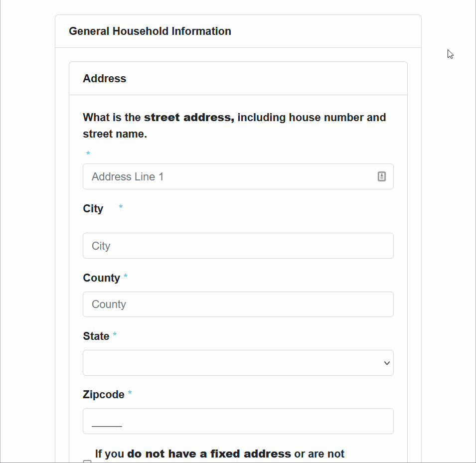This screenshot has width=476, height=463.
Task: Check the box for no fixed address
Action: (88, 461)
